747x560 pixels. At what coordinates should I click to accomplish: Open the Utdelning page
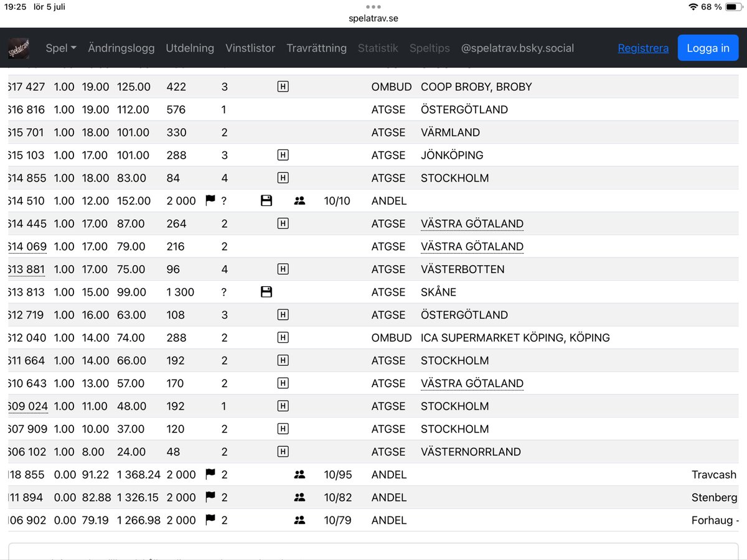point(190,48)
